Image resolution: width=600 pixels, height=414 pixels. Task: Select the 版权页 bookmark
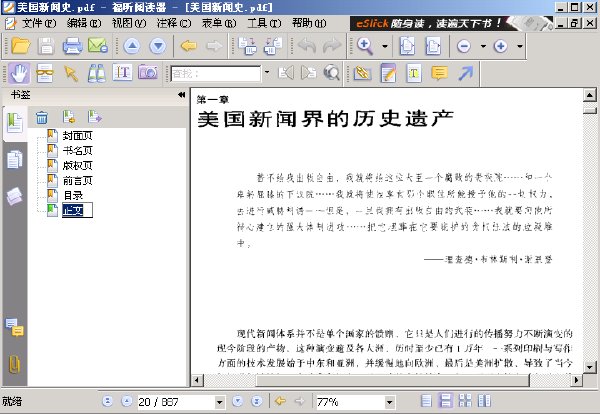pos(78,165)
